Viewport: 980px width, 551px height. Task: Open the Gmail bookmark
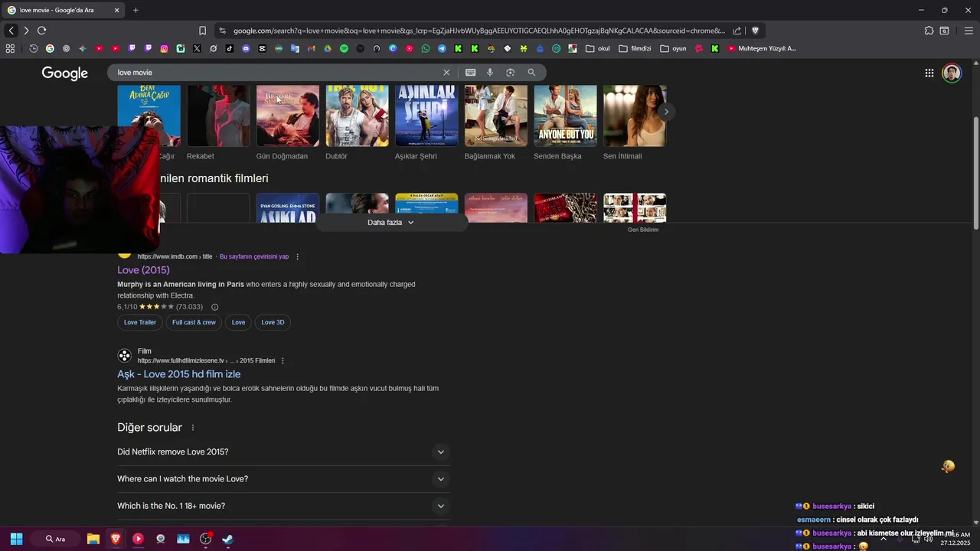pos(311,48)
